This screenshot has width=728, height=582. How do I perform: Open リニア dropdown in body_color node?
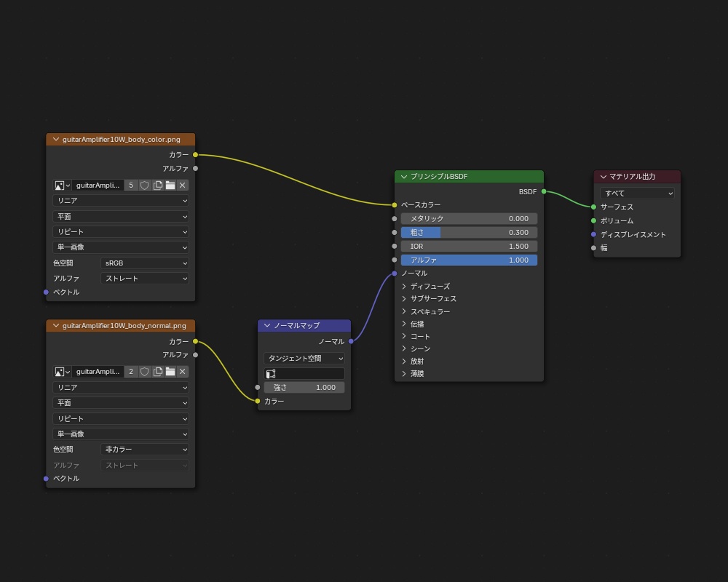[x=121, y=201]
